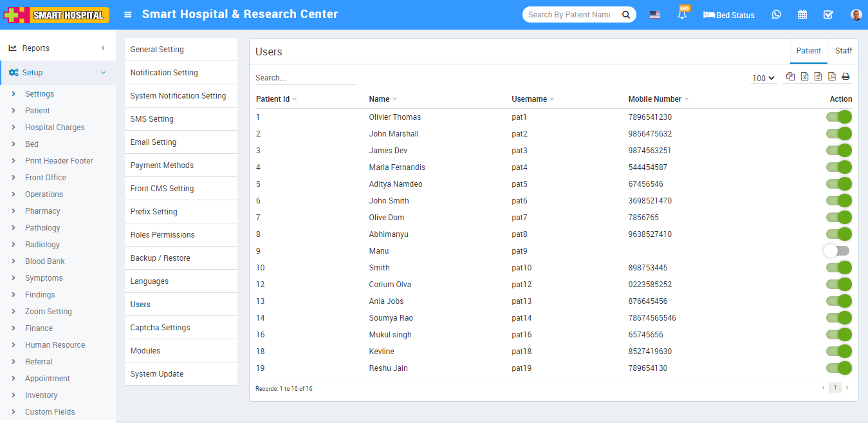Enable user access for Manu
Screen dimensions: 868x423
(837, 250)
